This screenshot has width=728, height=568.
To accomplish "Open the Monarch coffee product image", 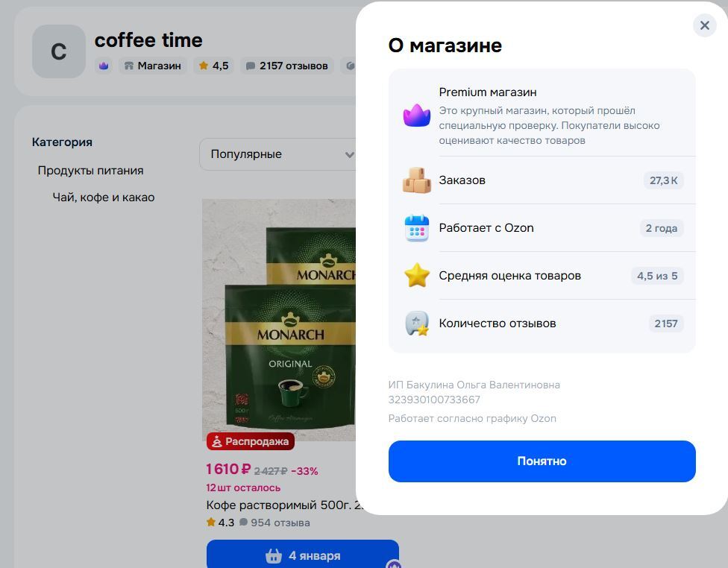I will 278,321.
